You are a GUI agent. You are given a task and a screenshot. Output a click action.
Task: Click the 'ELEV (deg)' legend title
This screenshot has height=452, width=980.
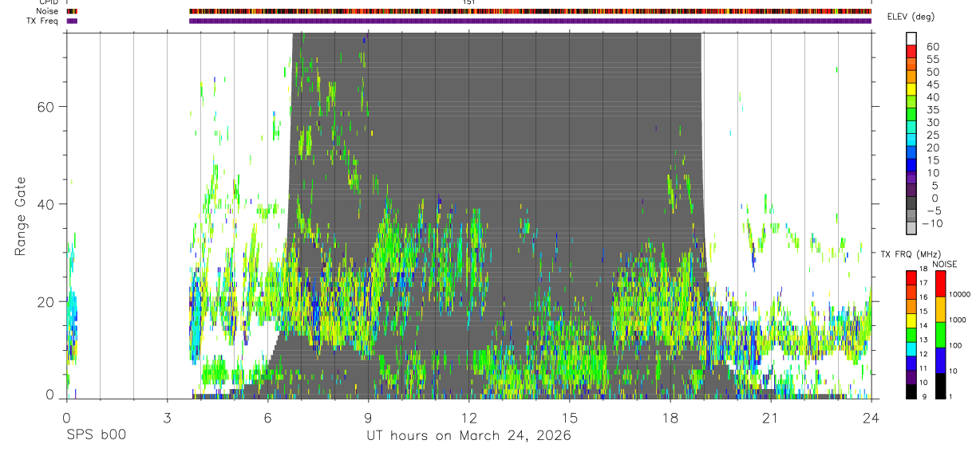click(x=911, y=17)
